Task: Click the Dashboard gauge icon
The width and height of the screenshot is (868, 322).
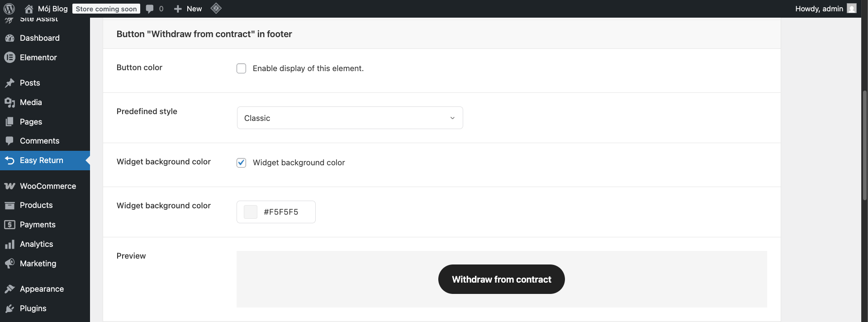Action: [x=9, y=38]
